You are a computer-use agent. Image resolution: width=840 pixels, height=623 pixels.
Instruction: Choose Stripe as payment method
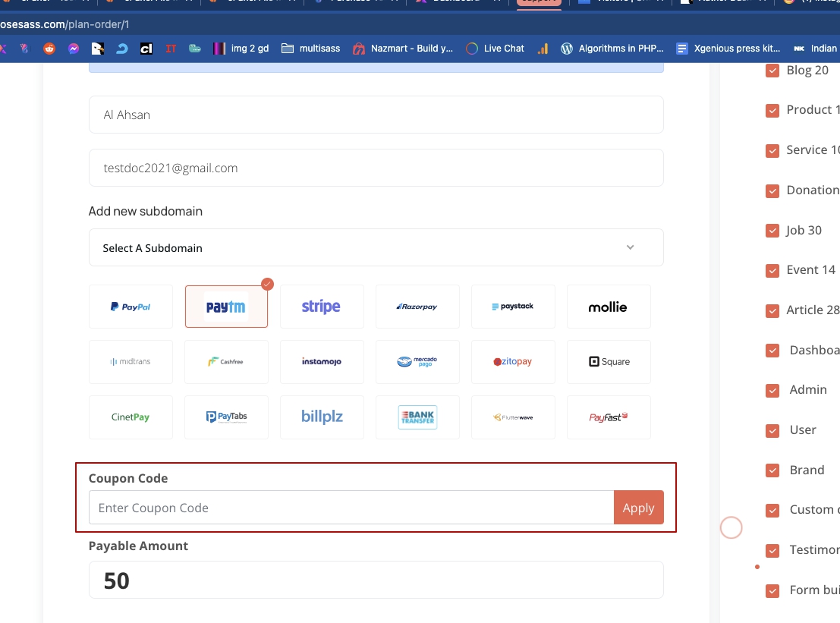click(x=322, y=307)
